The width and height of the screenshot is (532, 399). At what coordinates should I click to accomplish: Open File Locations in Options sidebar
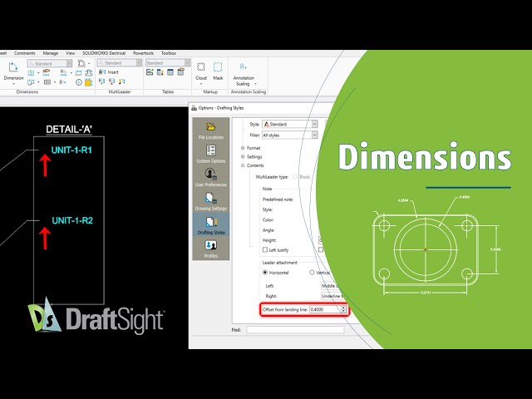[x=210, y=131]
